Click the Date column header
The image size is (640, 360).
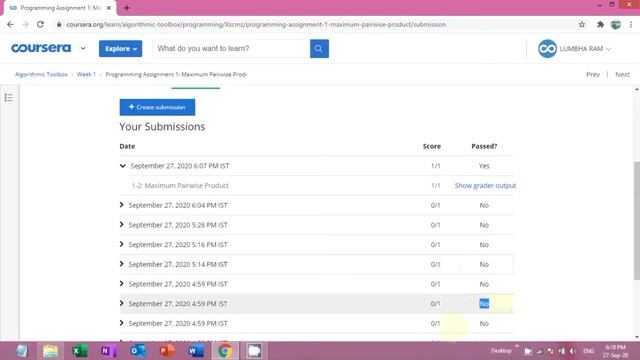point(127,146)
